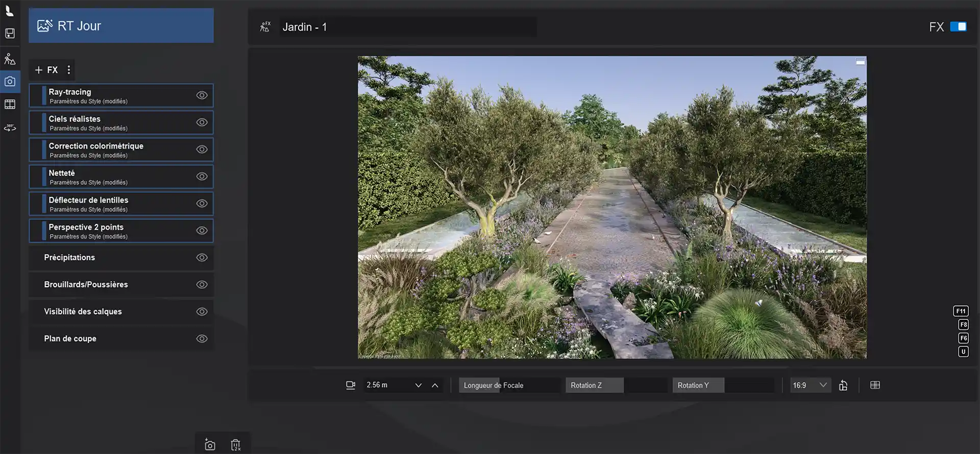Toggle the composition grid icon
Viewport: 980px width, 454px height.
[x=875, y=385]
